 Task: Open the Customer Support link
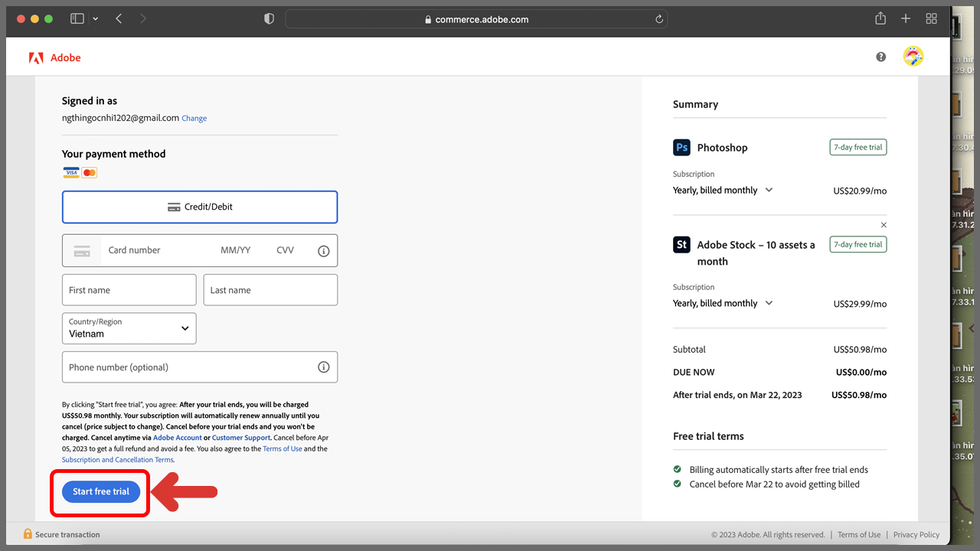[241, 438]
